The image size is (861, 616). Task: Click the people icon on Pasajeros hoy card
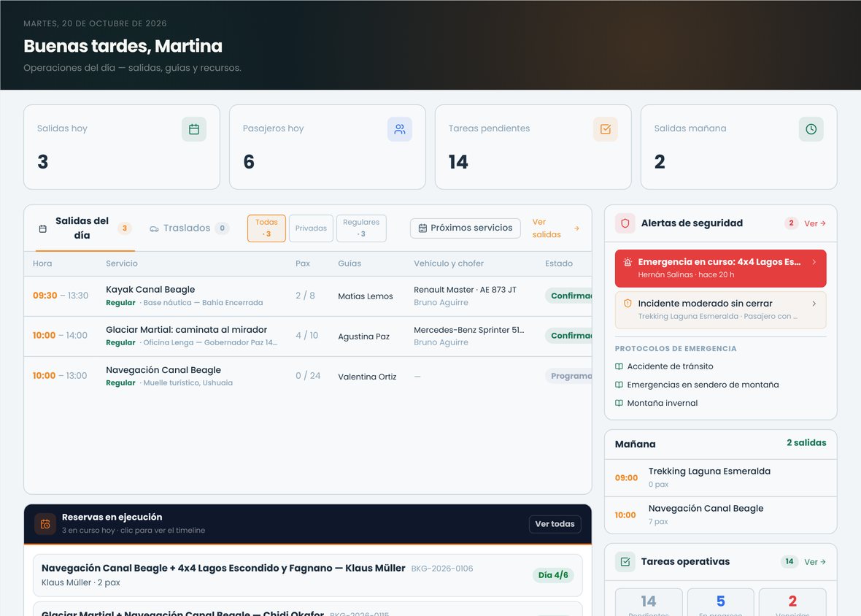[400, 129]
